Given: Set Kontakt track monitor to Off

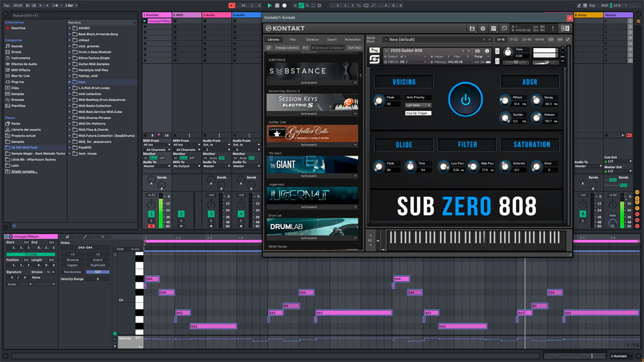Looking at the screenshot, I should click(x=162, y=158).
